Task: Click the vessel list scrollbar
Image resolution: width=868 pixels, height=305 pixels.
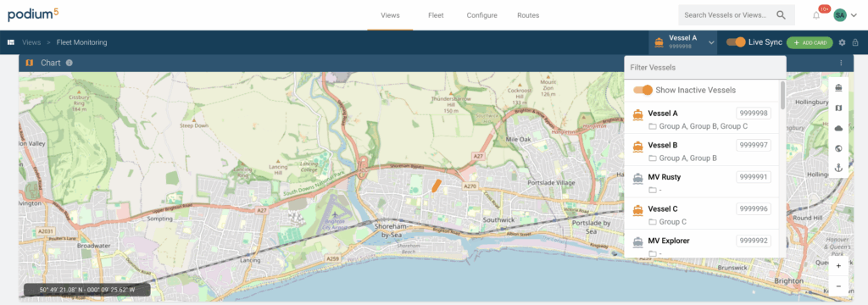Action: tap(782, 95)
